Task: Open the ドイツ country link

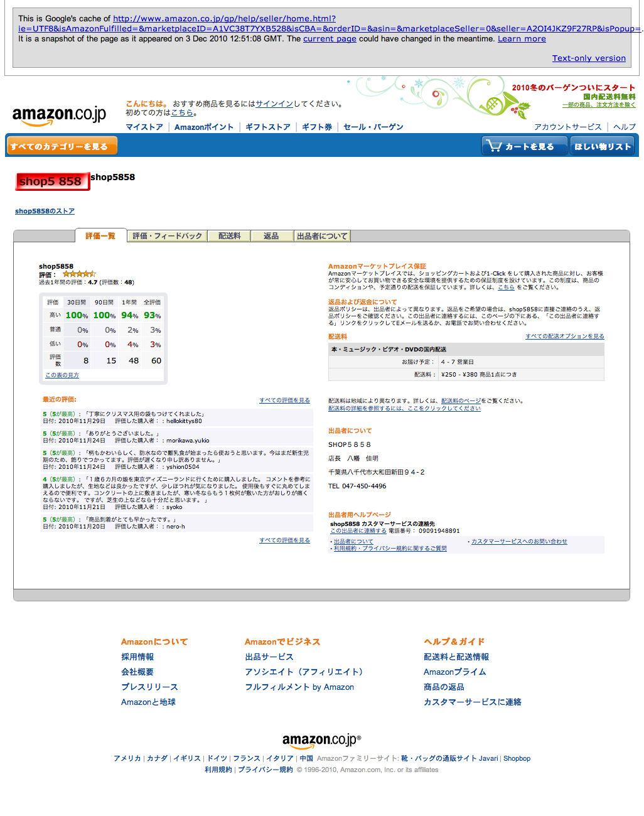Action: point(217,758)
